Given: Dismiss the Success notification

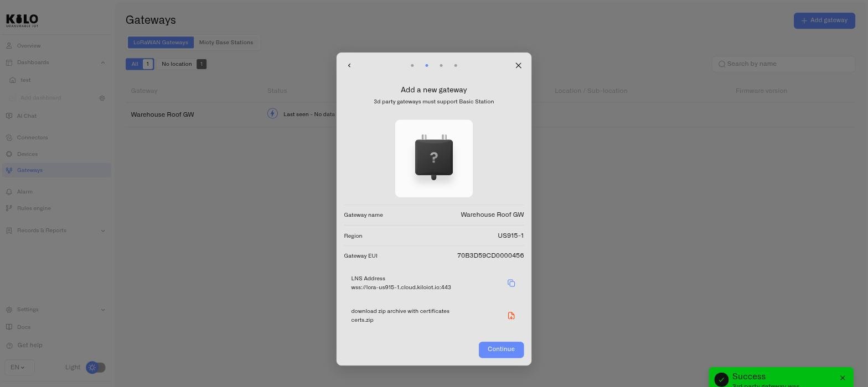Looking at the screenshot, I should (x=843, y=378).
